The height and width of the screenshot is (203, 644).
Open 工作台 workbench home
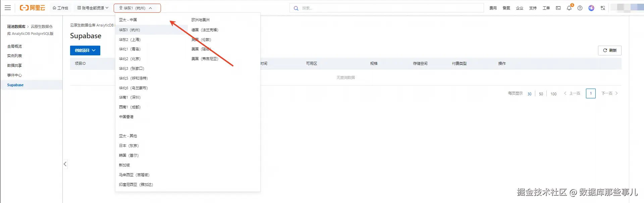pyautogui.click(x=60, y=8)
